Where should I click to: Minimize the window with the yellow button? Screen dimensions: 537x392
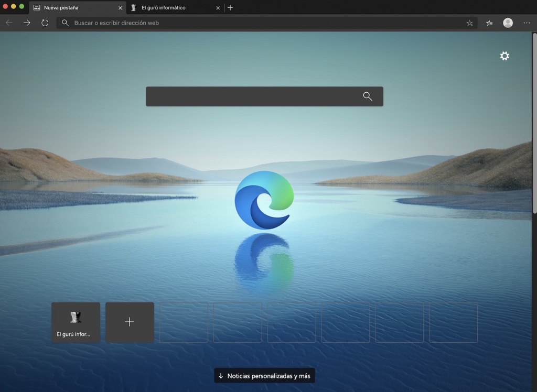tap(13, 6)
